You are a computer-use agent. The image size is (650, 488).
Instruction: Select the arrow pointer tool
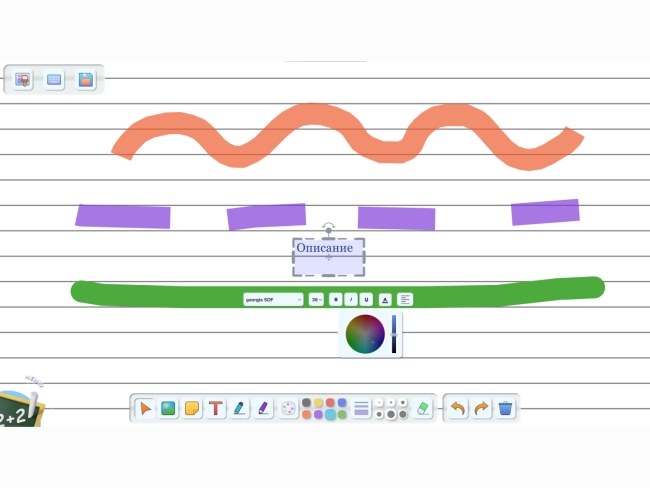pyautogui.click(x=145, y=409)
